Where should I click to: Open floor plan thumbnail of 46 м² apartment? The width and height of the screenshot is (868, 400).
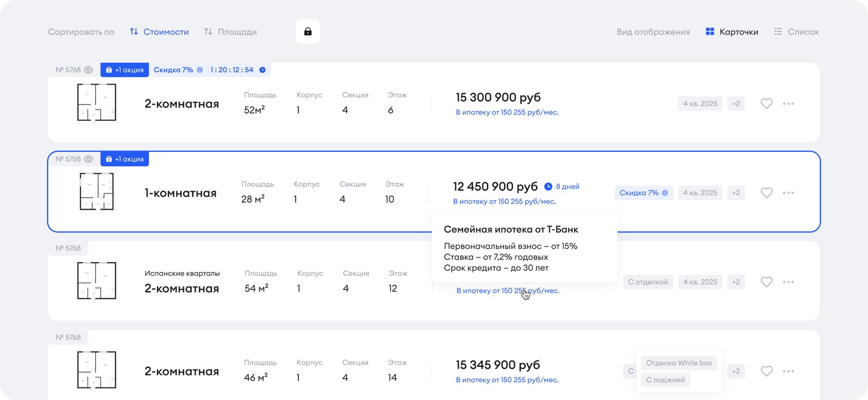[96, 370]
